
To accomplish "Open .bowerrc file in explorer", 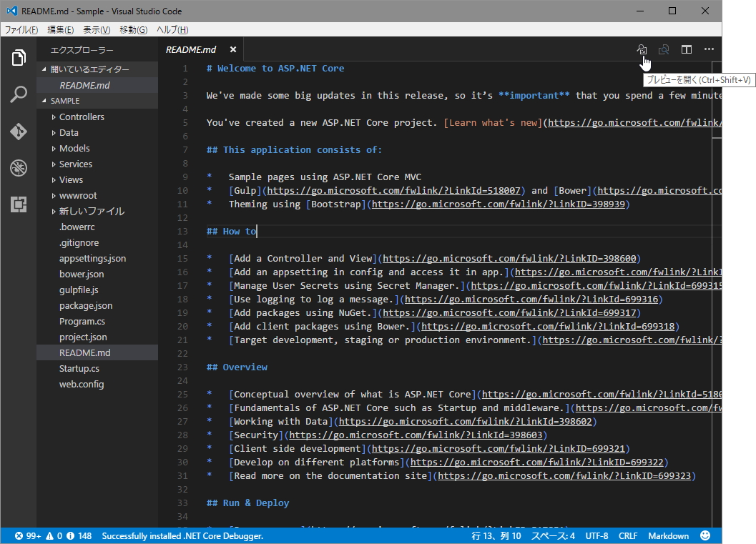I will pyautogui.click(x=97, y=227).
